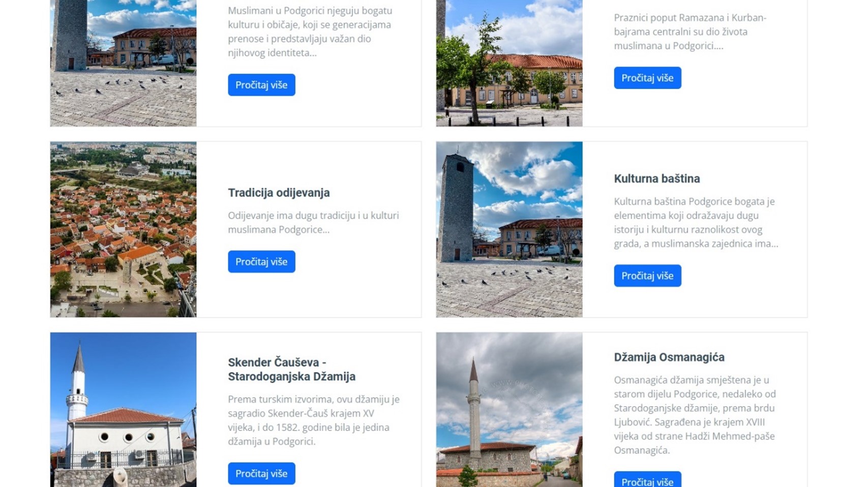Viewport: 868px width, 487px height.
Task: Open Skender Čauševa - Starodoganjska Džamija title
Action: pos(291,369)
